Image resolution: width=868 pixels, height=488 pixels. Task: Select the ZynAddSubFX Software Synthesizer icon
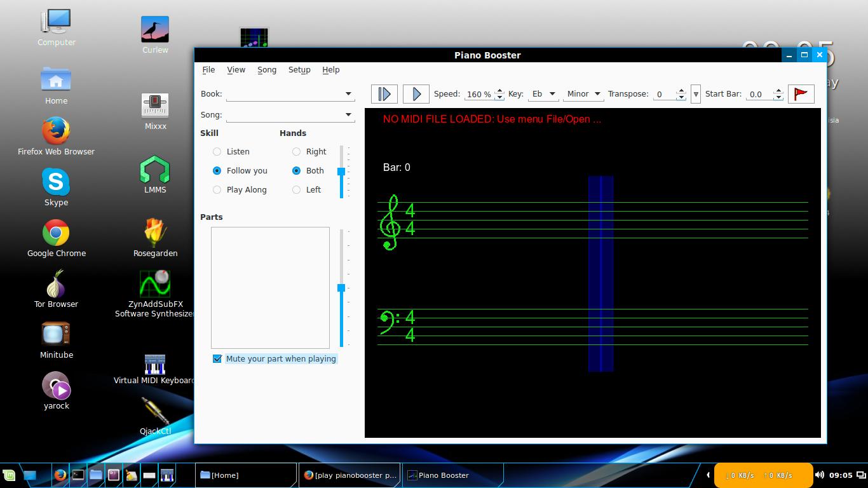pyautogui.click(x=155, y=292)
